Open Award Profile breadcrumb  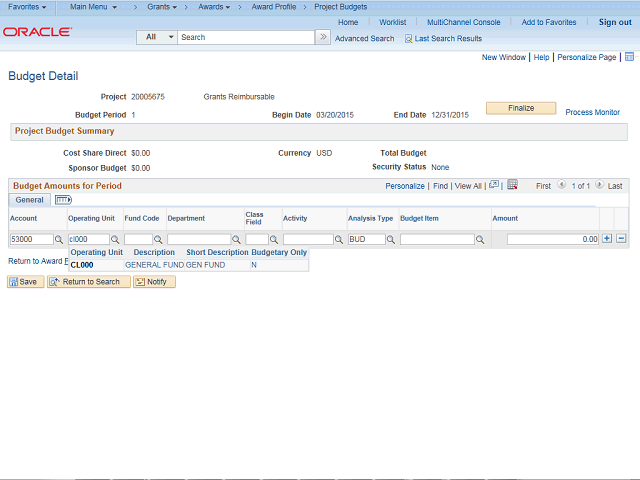274,7
